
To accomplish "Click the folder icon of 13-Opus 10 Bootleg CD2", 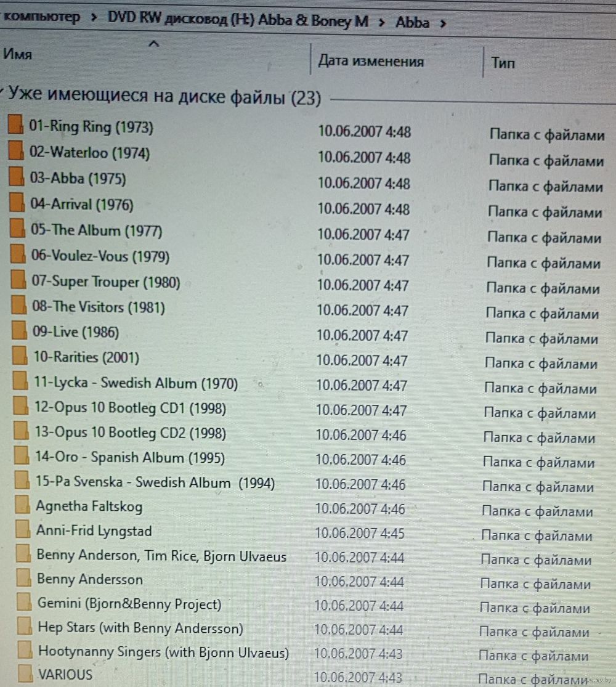I will click(x=21, y=430).
